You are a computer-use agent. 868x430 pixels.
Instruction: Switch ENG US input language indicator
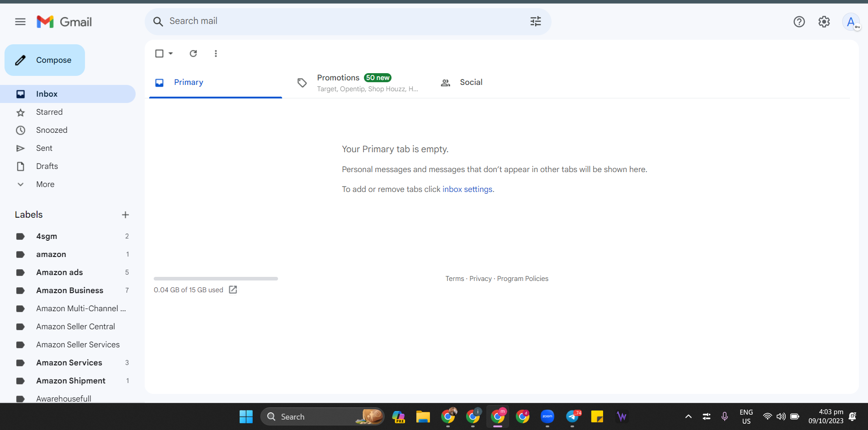pyautogui.click(x=746, y=416)
